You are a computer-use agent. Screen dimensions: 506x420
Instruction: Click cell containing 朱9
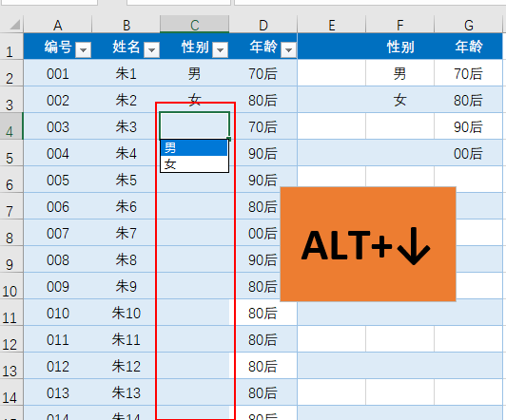(126, 286)
